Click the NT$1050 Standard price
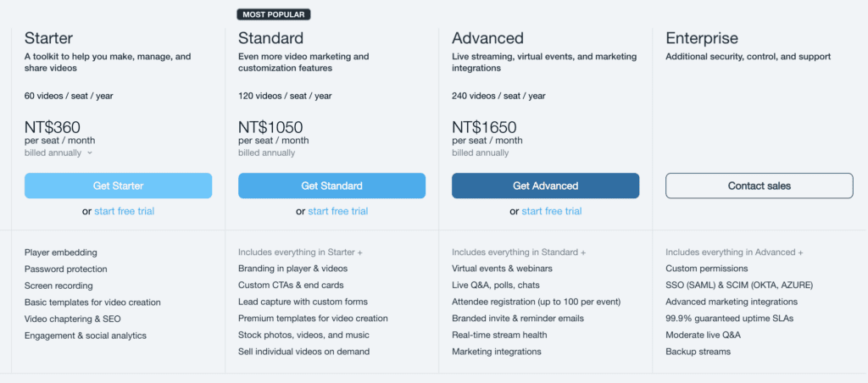Image resolution: width=868 pixels, height=383 pixels. (270, 127)
